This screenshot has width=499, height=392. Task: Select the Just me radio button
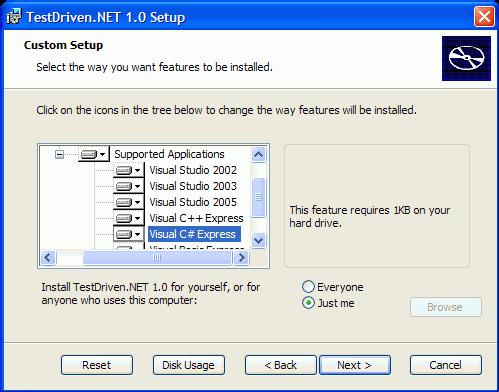pyautogui.click(x=308, y=303)
